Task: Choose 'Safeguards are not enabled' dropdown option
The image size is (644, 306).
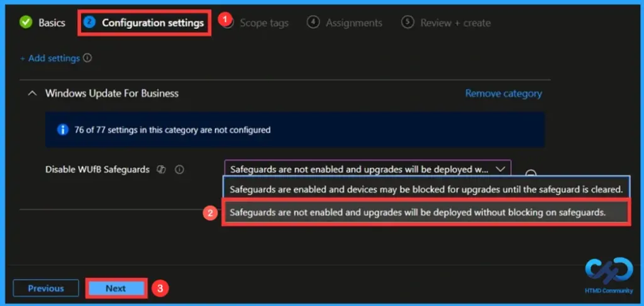Action: (x=426, y=212)
